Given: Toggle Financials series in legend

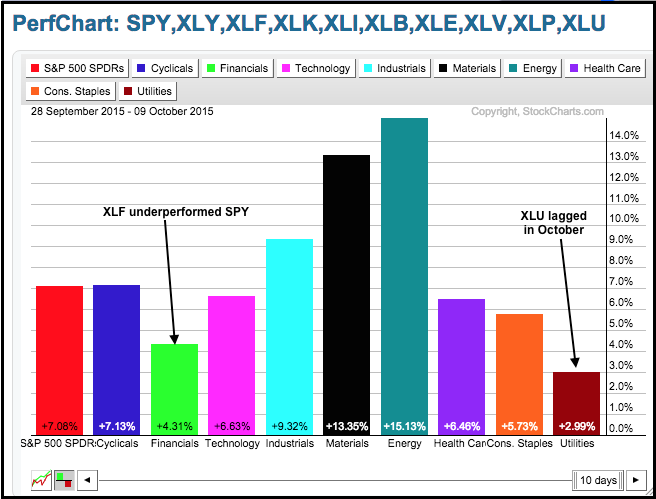Looking at the screenshot, I should pyautogui.click(x=238, y=68).
